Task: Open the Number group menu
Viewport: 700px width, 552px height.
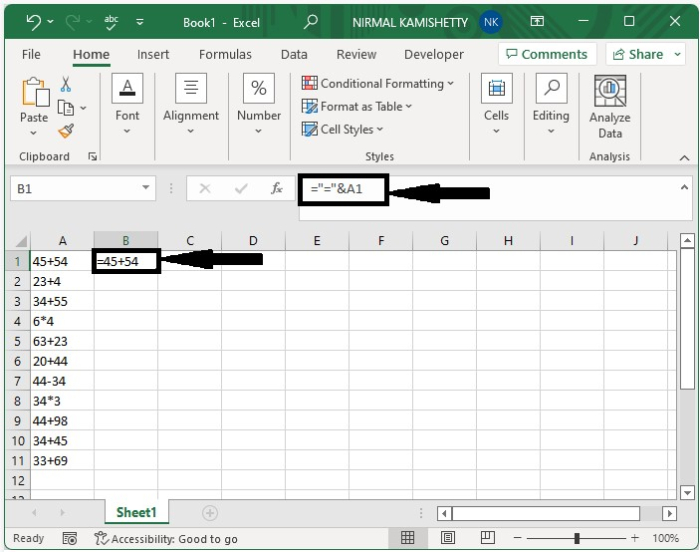Action: 259,104
